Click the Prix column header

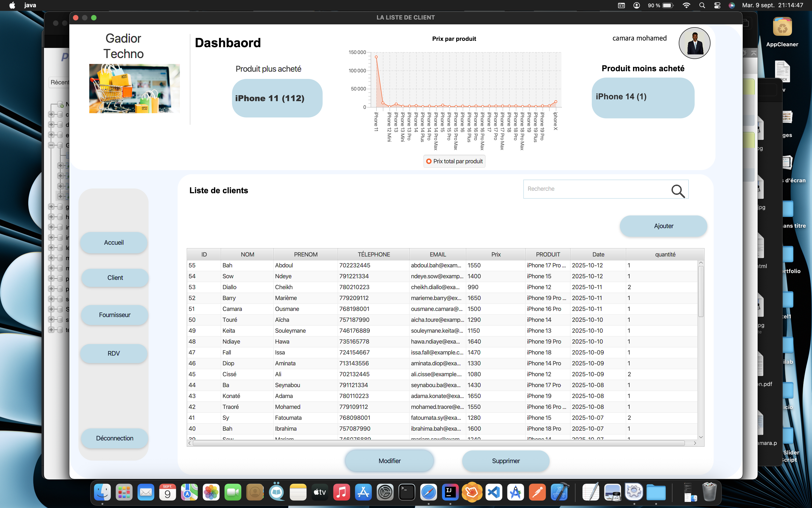pyautogui.click(x=495, y=254)
